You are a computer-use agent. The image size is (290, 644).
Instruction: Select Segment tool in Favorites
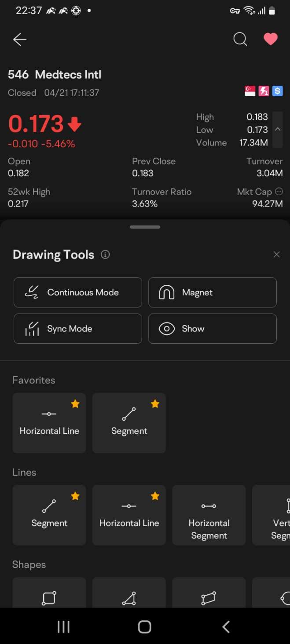129,423
